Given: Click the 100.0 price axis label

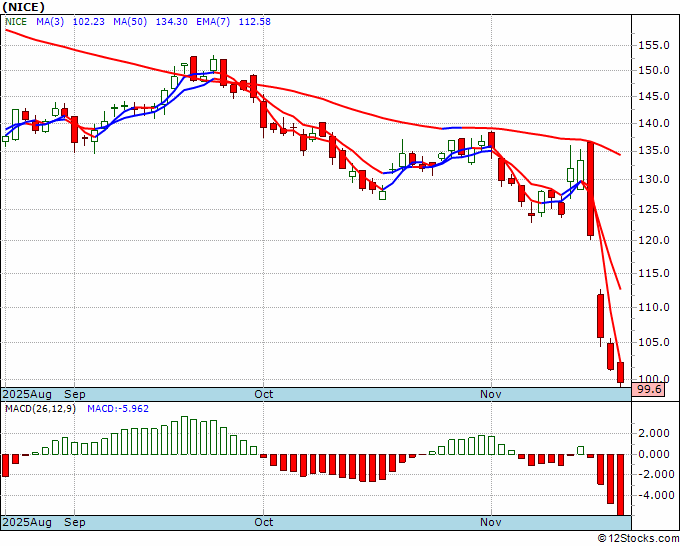Looking at the screenshot, I should (x=654, y=379).
